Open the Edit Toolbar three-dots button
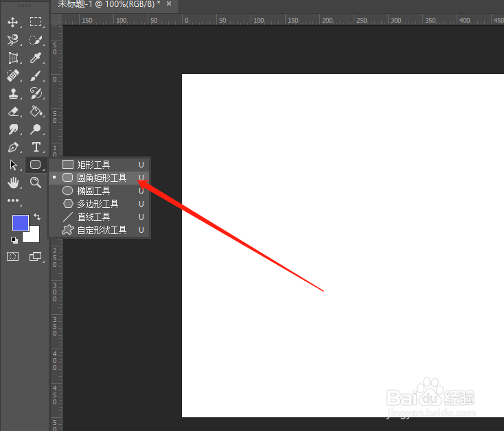 pos(13,200)
